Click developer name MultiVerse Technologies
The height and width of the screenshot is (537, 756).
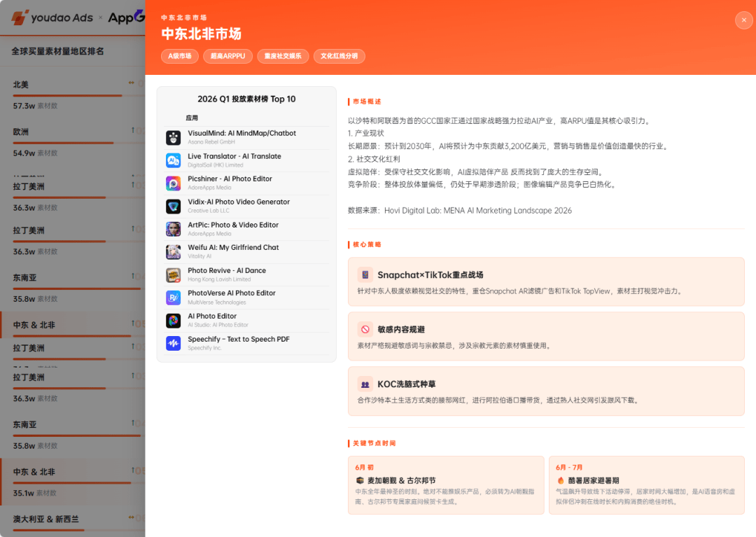[217, 302]
